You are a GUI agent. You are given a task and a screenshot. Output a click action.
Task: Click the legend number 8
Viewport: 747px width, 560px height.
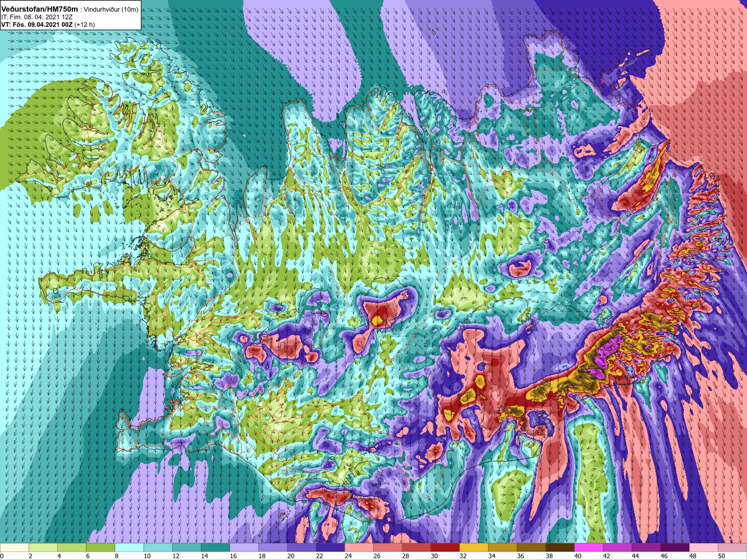117,556
